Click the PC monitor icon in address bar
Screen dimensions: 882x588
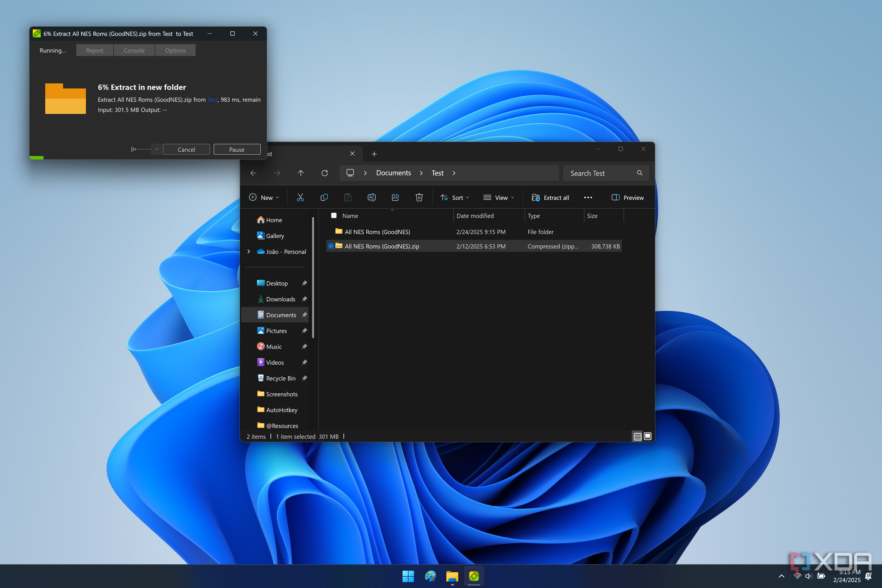(x=350, y=173)
